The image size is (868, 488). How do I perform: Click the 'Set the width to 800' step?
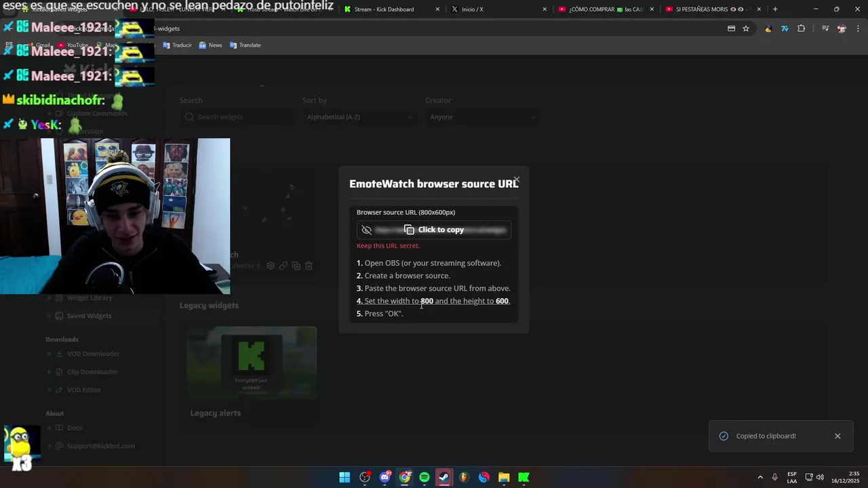(x=433, y=301)
